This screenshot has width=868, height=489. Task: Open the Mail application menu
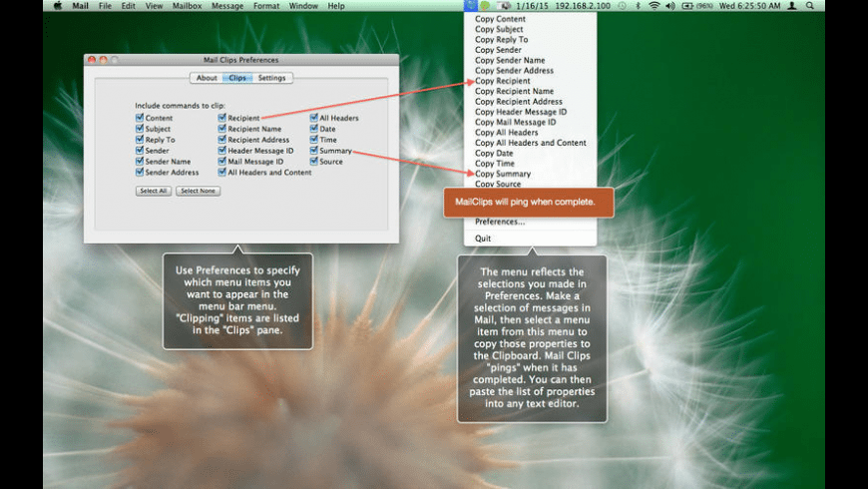[x=80, y=6]
